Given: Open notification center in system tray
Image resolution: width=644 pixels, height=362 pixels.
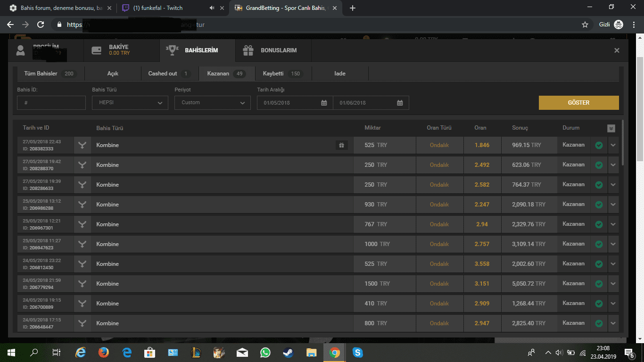Looking at the screenshot, I should point(629,353).
